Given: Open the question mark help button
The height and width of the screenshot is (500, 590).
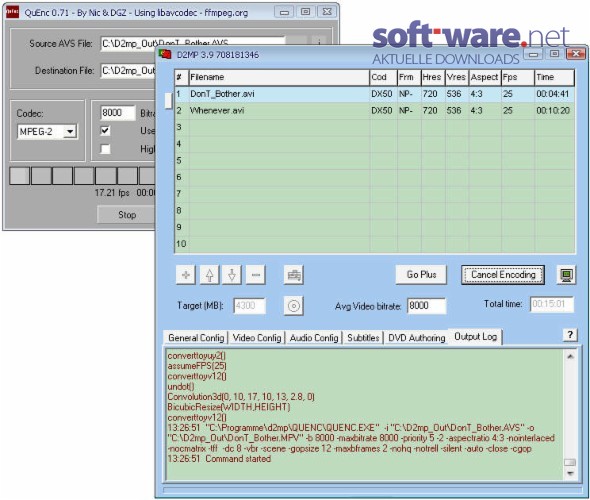Looking at the screenshot, I should (x=570, y=334).
